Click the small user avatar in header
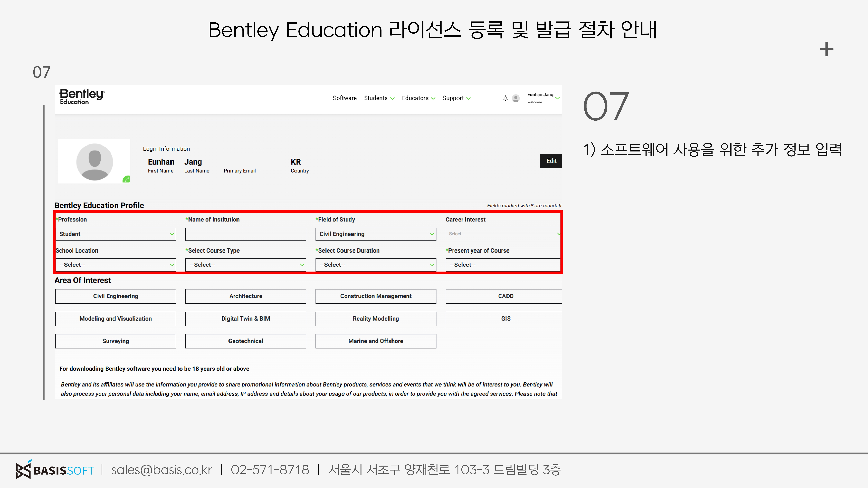This screenshot has height=488, width=868. click(516, 98)
